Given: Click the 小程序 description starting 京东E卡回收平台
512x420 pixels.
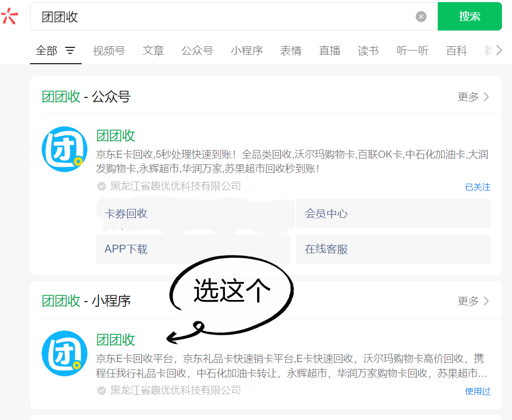Looking at the screenshot, I should (x=292, y=365).
